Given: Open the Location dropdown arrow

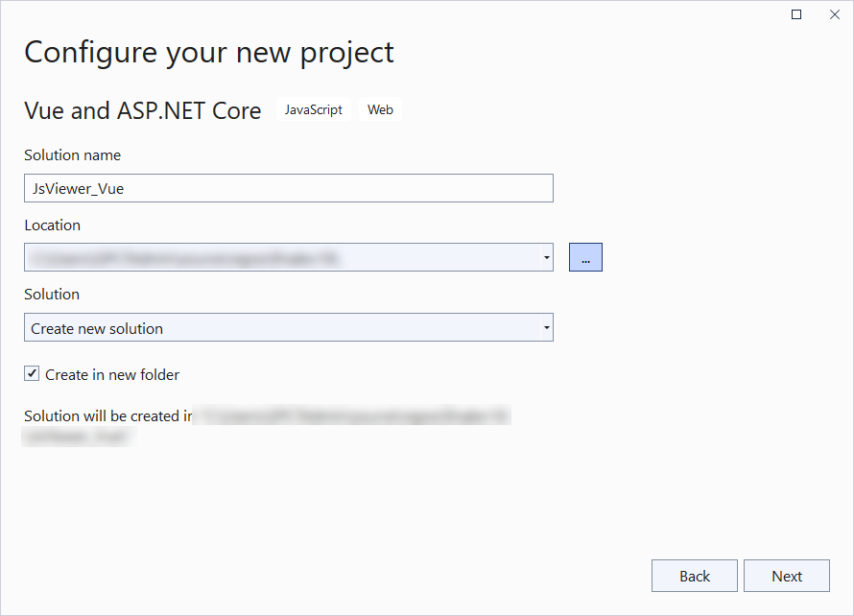Looking at the screenshot, I should 546,257.
